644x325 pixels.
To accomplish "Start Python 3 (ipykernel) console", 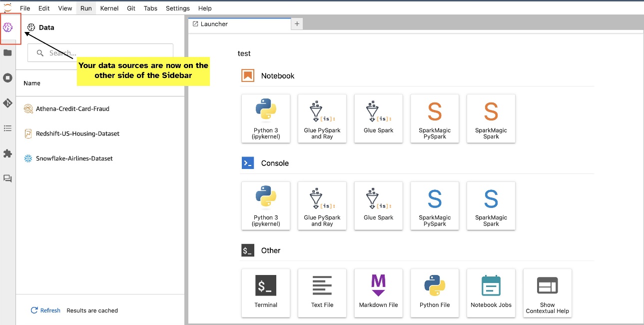I will pos(266,206).
